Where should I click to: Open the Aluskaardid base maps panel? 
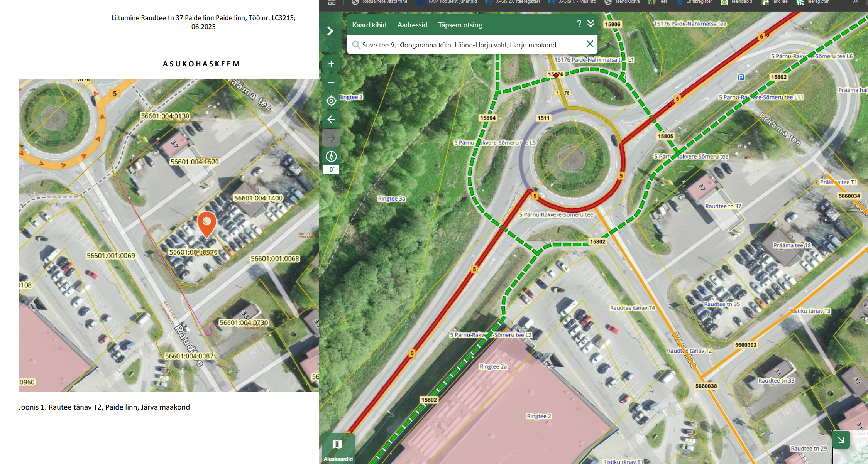coord(338,449)
